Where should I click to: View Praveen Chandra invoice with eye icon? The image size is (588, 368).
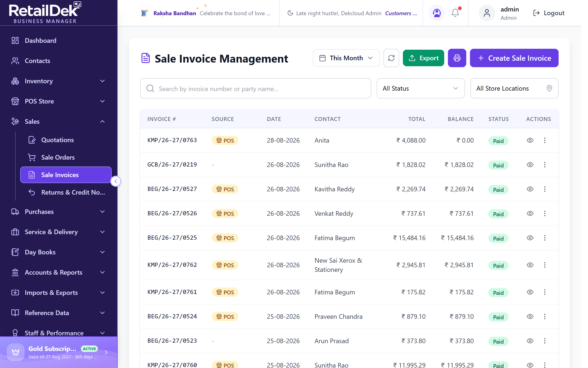(530, 316)
